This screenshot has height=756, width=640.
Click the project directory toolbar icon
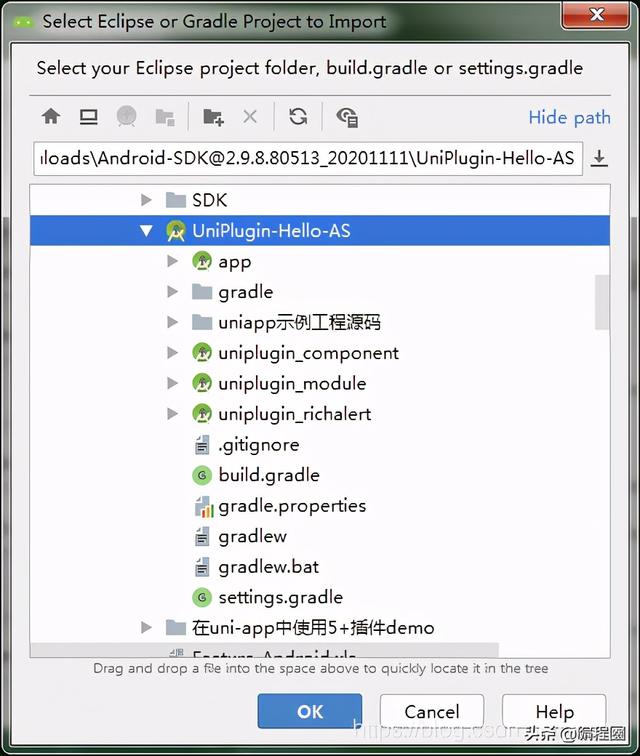pyautogui.click(x=126, y=117)
